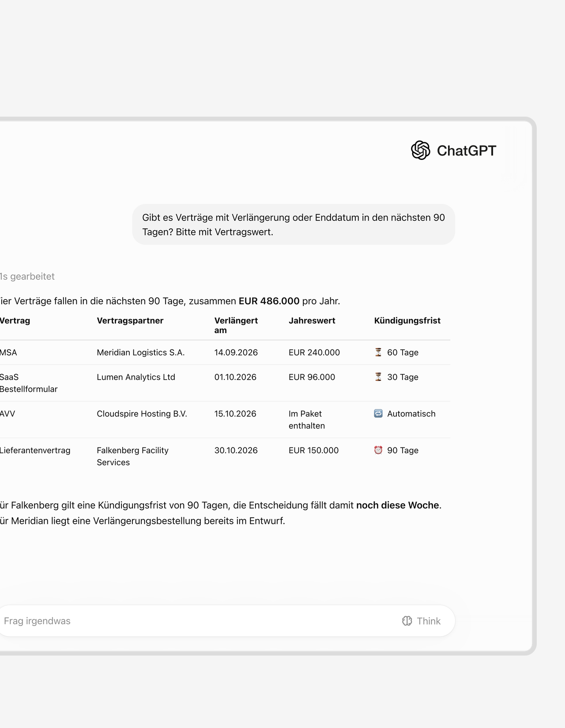565x728 pixels.
Task: Click the sentence about Meridian Verlängerungsbestellung
Action: coord(143,521)
